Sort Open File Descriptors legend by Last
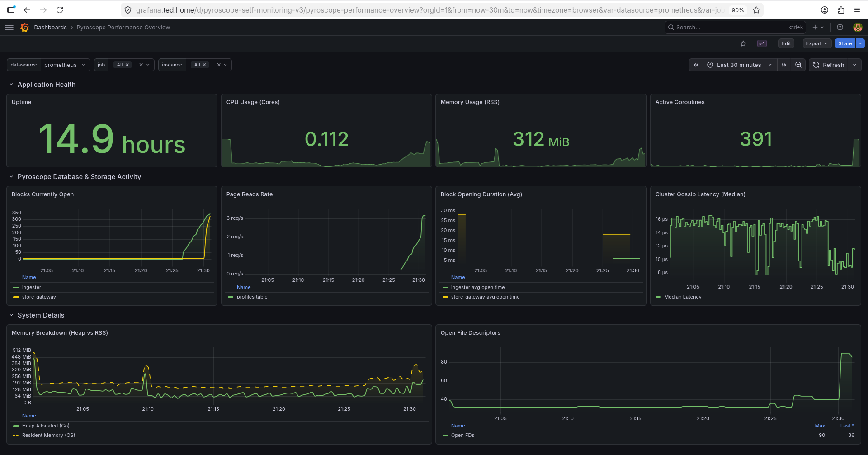The image size is (868, 455). pos(847,426)
